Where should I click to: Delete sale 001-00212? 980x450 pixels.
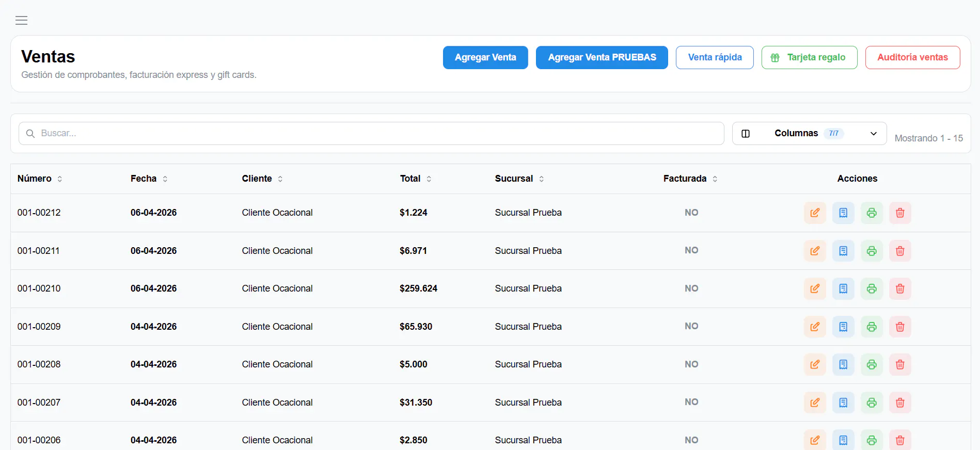tap(900, 213)
